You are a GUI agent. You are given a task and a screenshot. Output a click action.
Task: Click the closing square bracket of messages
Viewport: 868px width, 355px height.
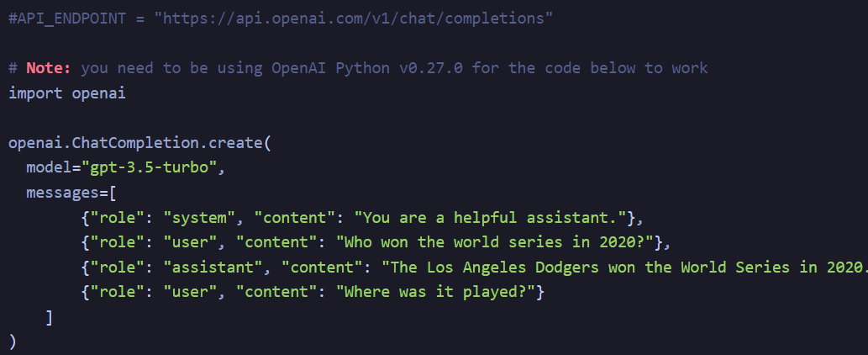pyautogui.click(x=49, y=317)
